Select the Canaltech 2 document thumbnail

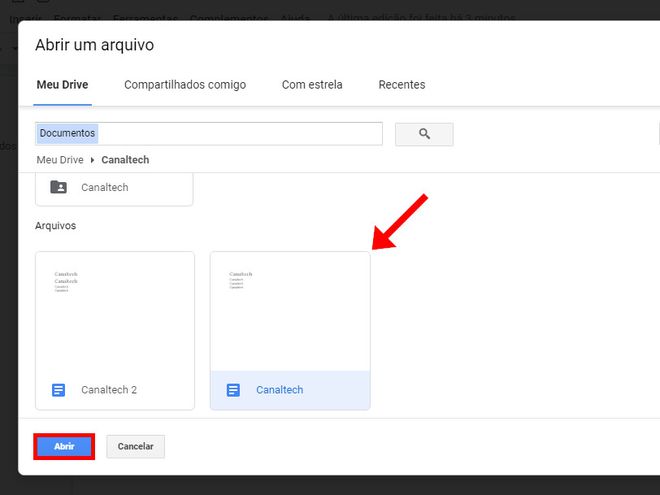click(x=115, y=311)
